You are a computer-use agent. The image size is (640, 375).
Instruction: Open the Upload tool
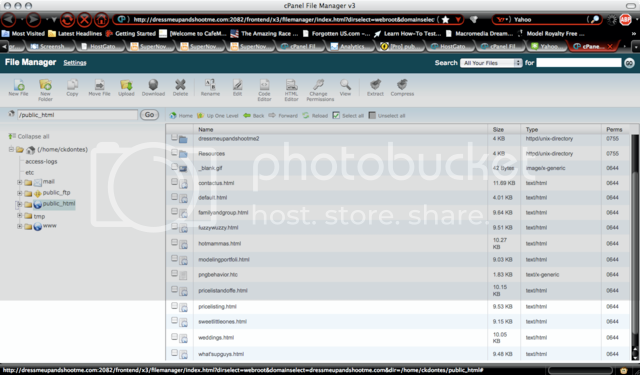click(x=126, y=87)
